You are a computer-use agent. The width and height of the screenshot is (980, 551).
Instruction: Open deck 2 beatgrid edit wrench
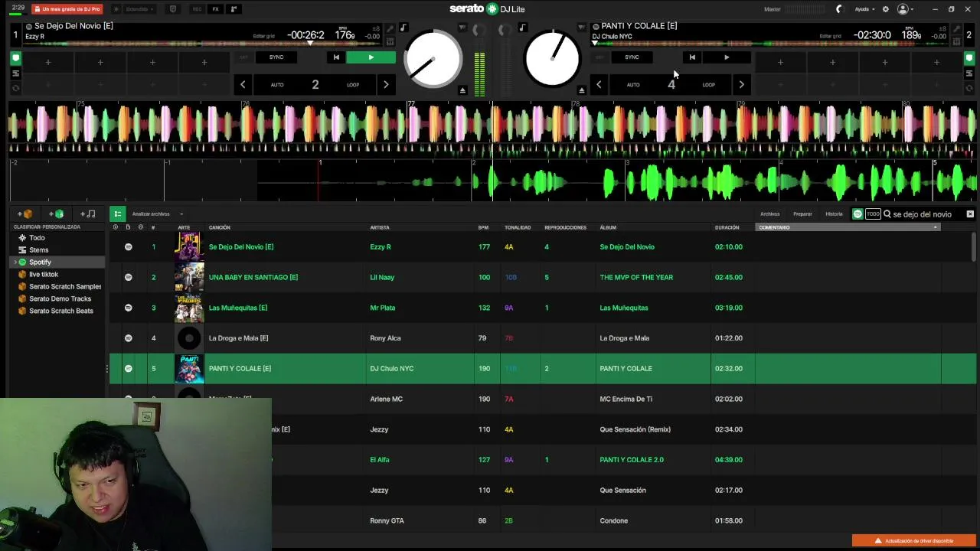coord(957,28)
